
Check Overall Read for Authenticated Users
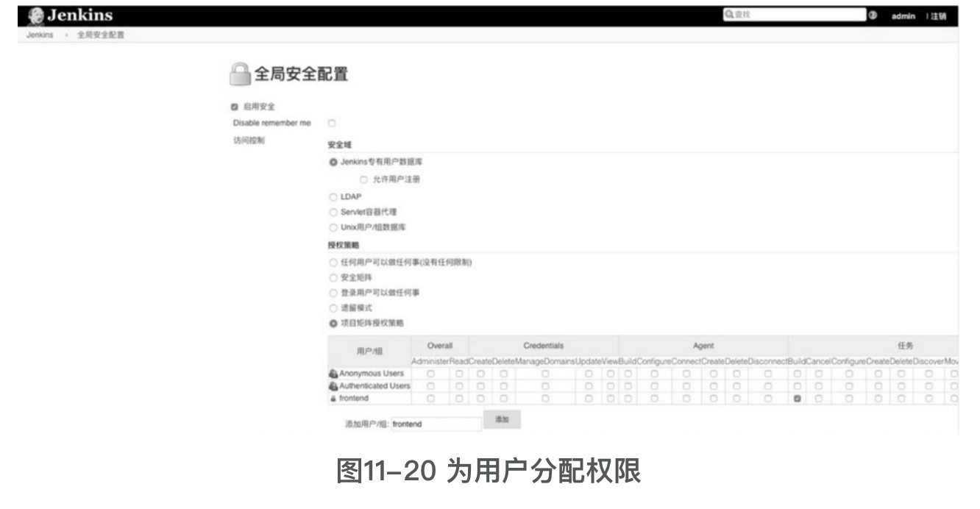point(458,385)
